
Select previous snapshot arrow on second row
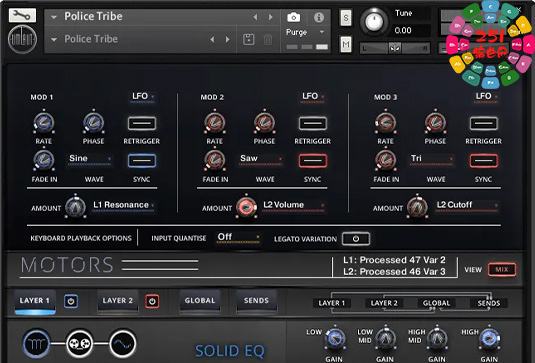click(212, 39)
